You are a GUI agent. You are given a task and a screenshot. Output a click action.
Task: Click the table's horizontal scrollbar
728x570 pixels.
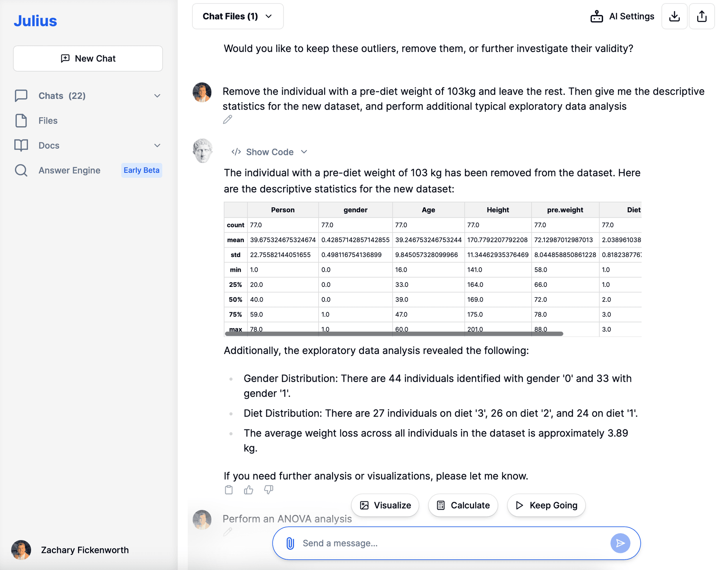(394, 334)
